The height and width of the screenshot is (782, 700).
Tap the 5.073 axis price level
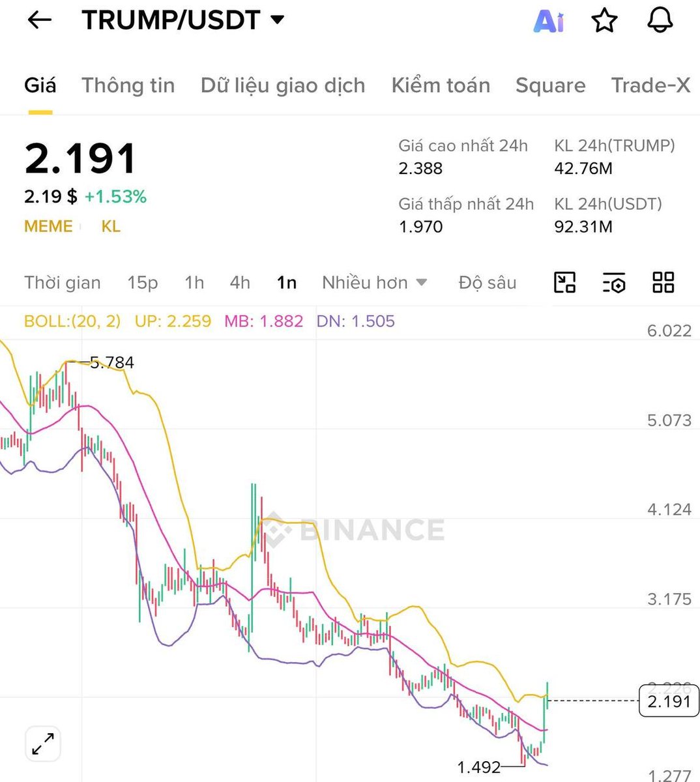tap(669, 420)
